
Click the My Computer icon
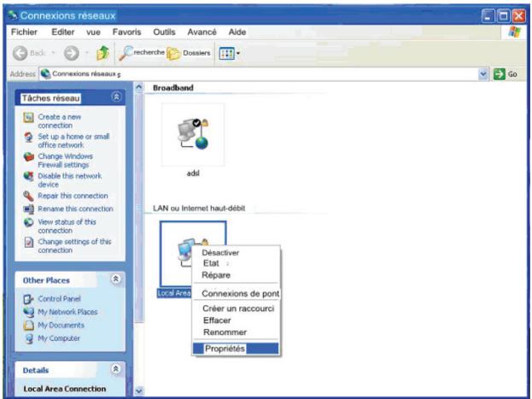coord(29,338)
